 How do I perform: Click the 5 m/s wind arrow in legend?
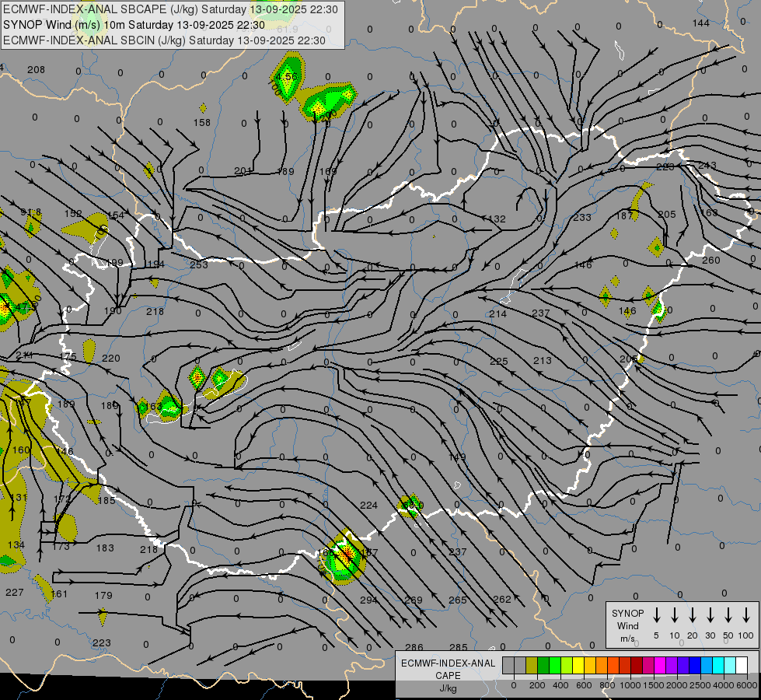tap(656, 615)
